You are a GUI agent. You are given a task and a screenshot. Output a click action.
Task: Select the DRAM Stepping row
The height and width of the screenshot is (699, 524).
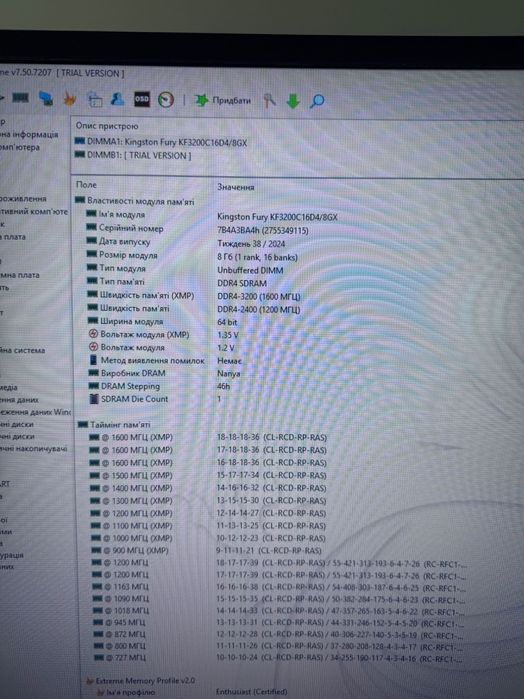159,386
